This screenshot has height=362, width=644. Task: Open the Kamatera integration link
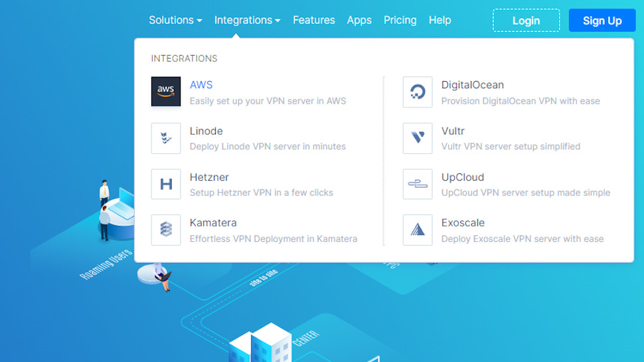(213, 223)
